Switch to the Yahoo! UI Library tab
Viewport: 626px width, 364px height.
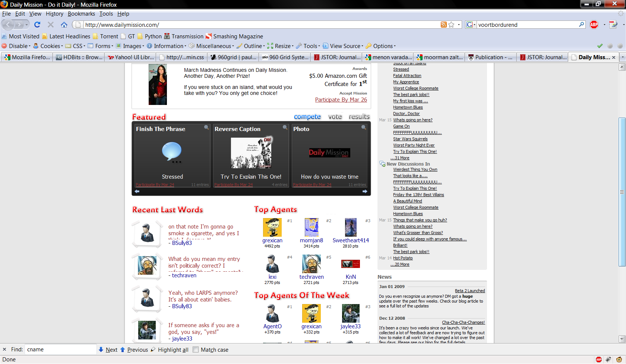(x=130, y=57)
